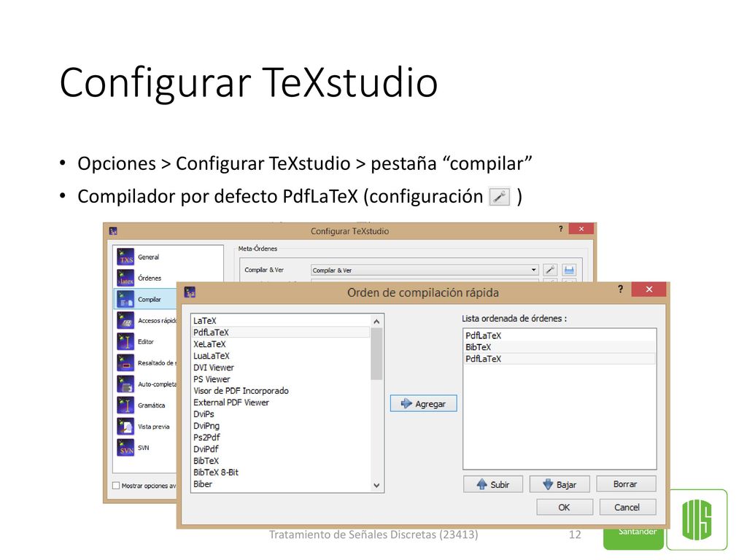Click the save icon next to Compilar & Ver

[569, 270]
